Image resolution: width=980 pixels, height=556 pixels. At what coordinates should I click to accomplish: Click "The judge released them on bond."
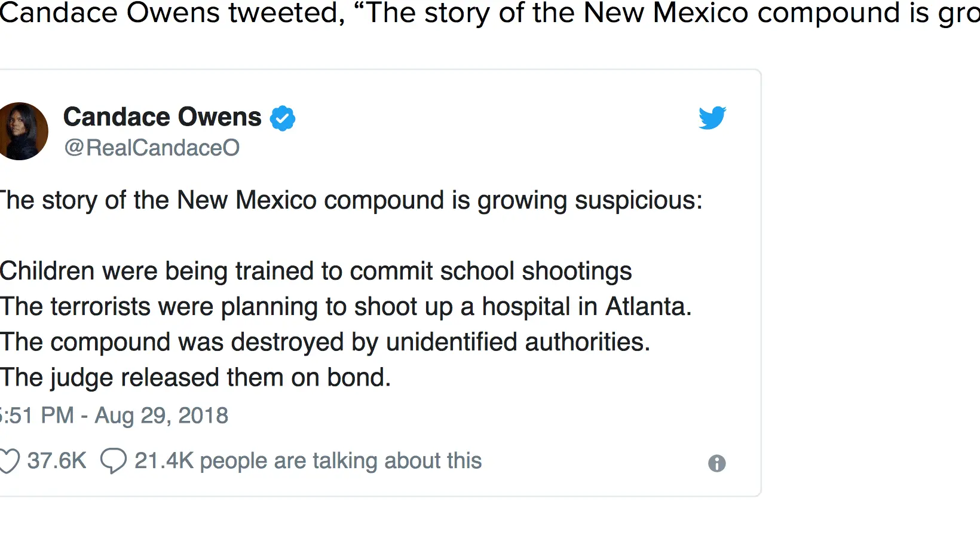[195, 378]
